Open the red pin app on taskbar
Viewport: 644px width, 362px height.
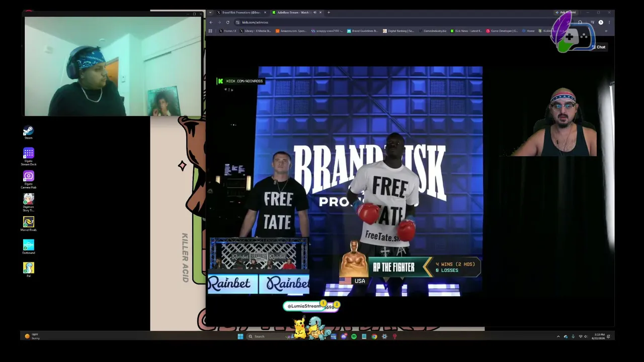pyautogui.click(x=394, y=336)
